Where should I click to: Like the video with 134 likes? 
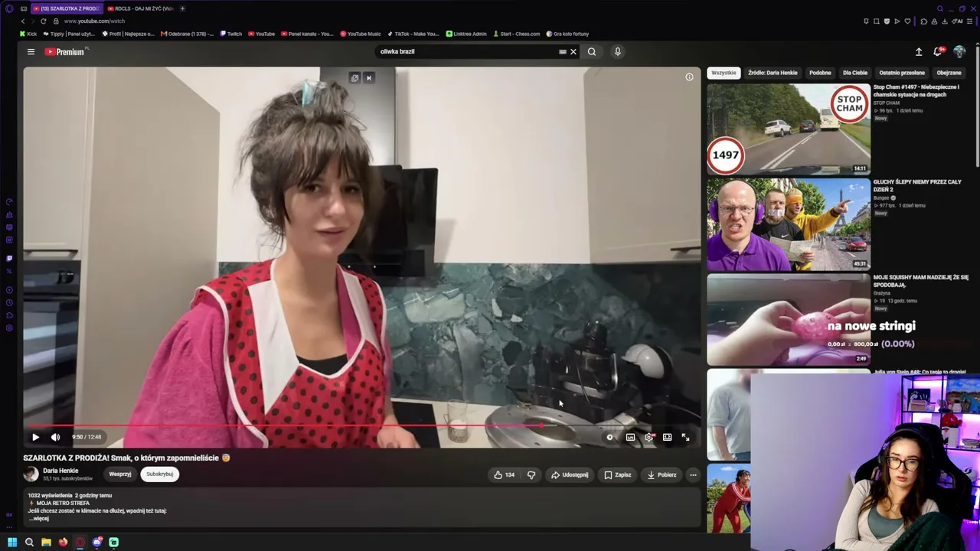tap(504, 475)
